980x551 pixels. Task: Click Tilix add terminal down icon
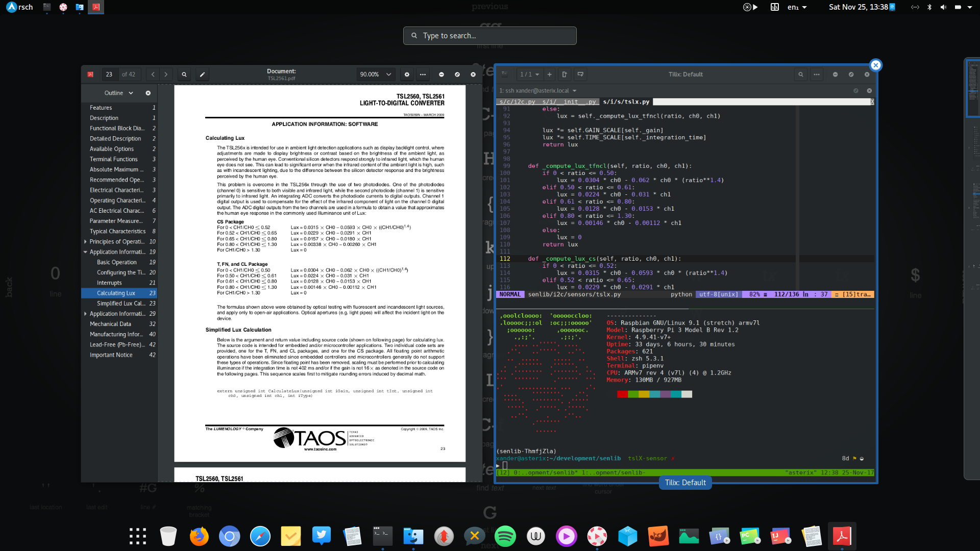coord(580,74)
